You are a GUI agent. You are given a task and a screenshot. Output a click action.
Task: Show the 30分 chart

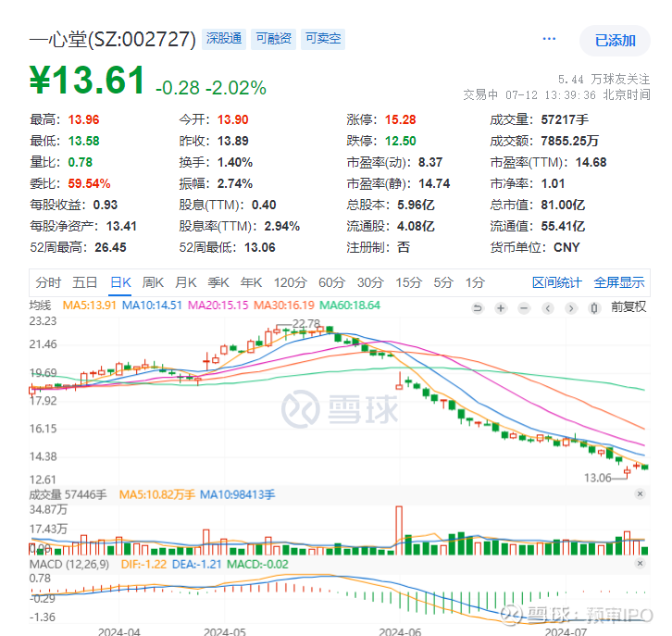tap(370, 283)
